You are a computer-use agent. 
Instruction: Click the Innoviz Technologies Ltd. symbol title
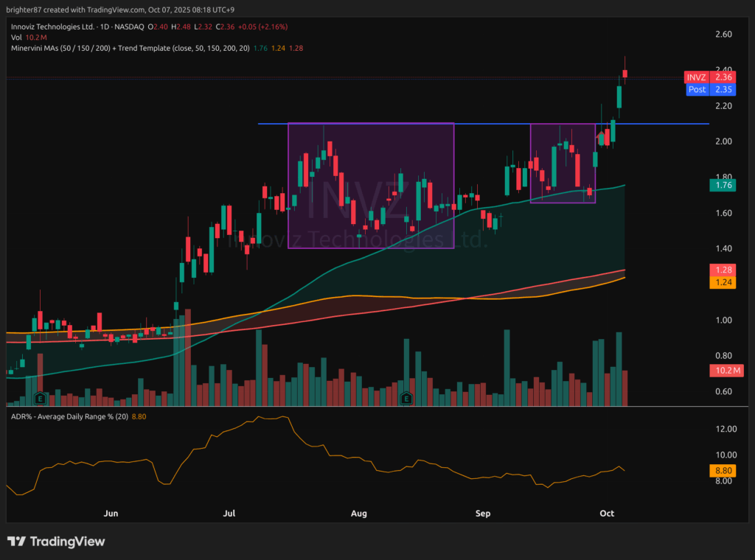coord(54,27)
